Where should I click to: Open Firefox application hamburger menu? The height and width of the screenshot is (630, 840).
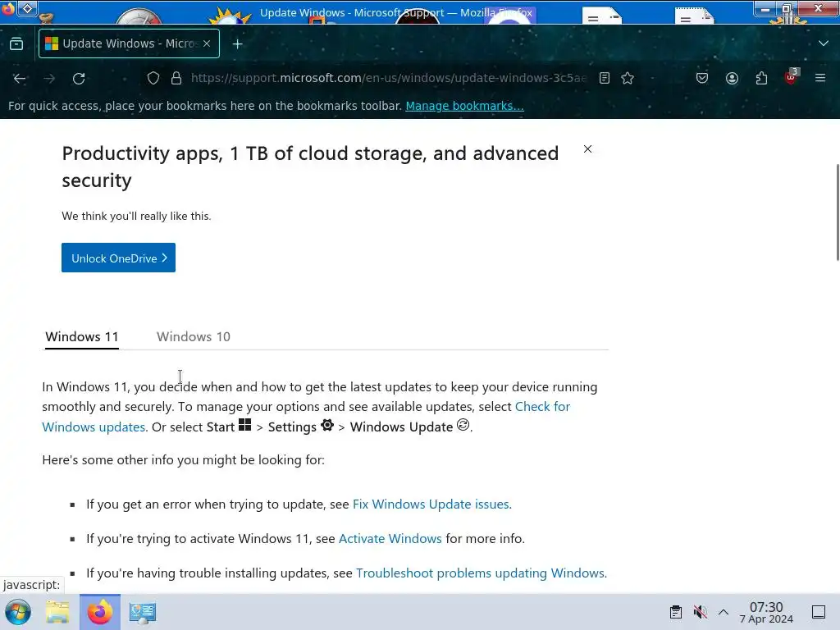coord(820,78)
